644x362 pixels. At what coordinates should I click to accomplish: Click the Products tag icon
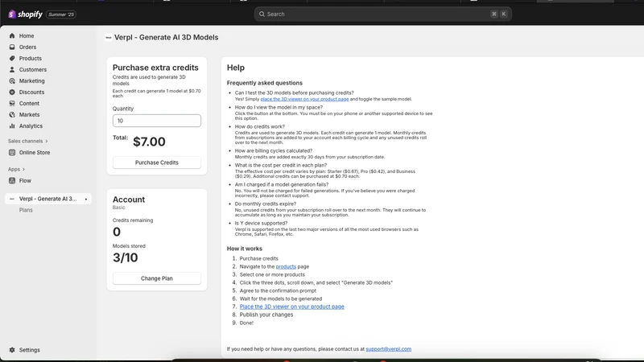[x=12, y=58]
